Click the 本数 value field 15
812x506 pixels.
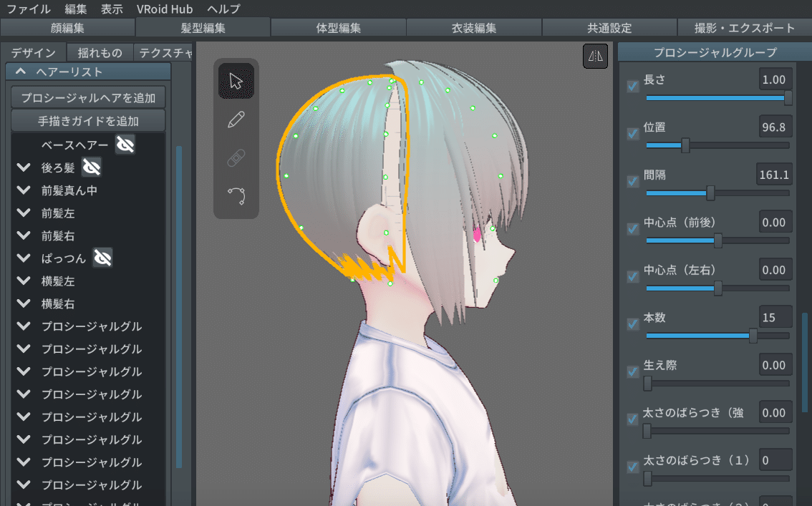775,317
